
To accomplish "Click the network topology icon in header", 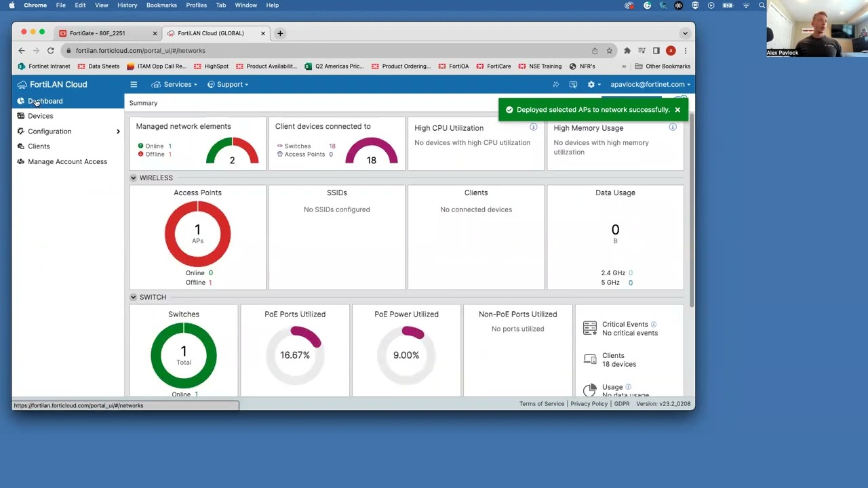I will 555,85.
